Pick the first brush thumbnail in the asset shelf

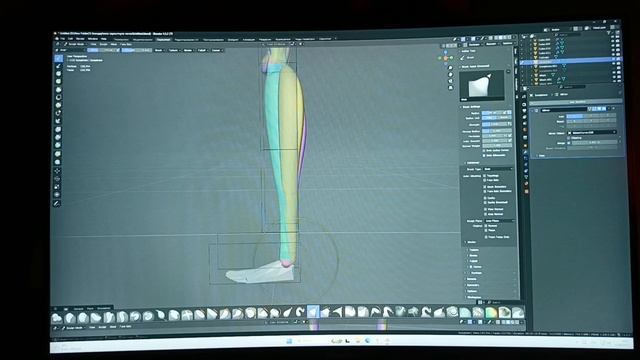pyautogui.click(x=57, y=317)
